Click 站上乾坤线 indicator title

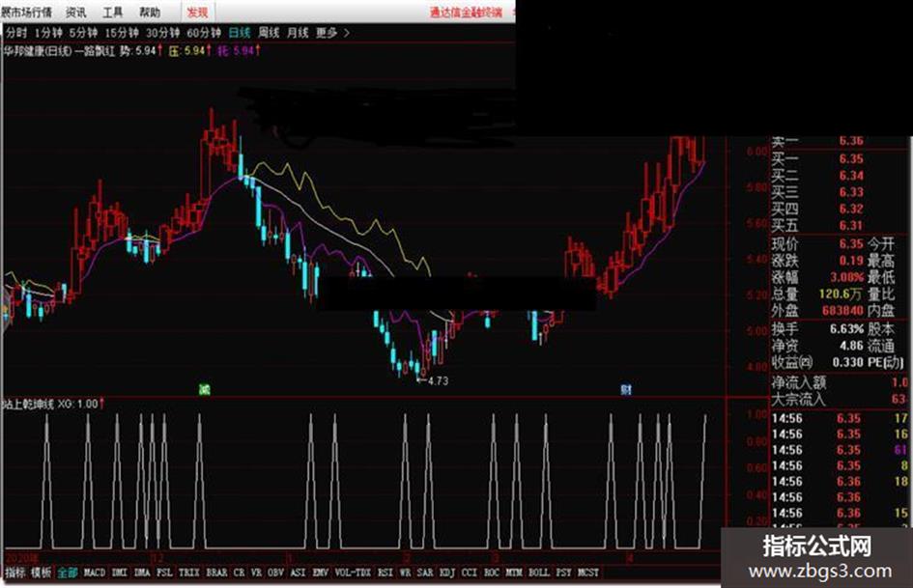coord(29,404)
